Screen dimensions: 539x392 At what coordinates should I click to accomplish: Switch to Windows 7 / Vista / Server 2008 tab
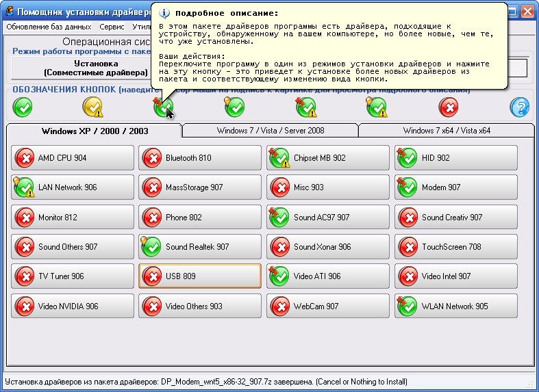[x=271, y=131]
